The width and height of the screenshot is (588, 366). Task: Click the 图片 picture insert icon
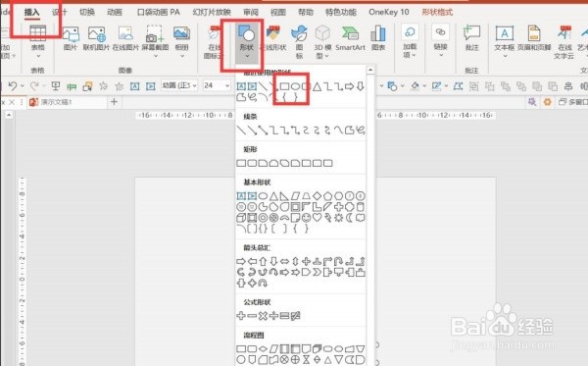71,38
